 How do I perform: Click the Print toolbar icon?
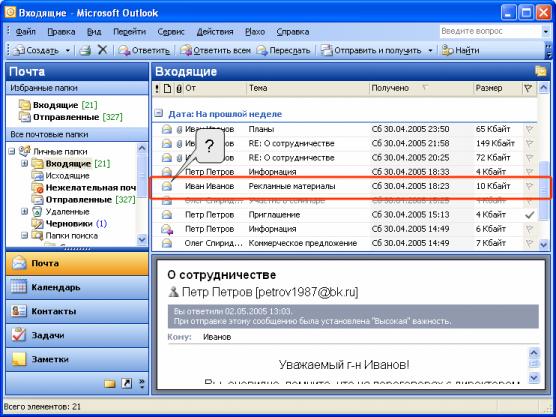[85, 50]
